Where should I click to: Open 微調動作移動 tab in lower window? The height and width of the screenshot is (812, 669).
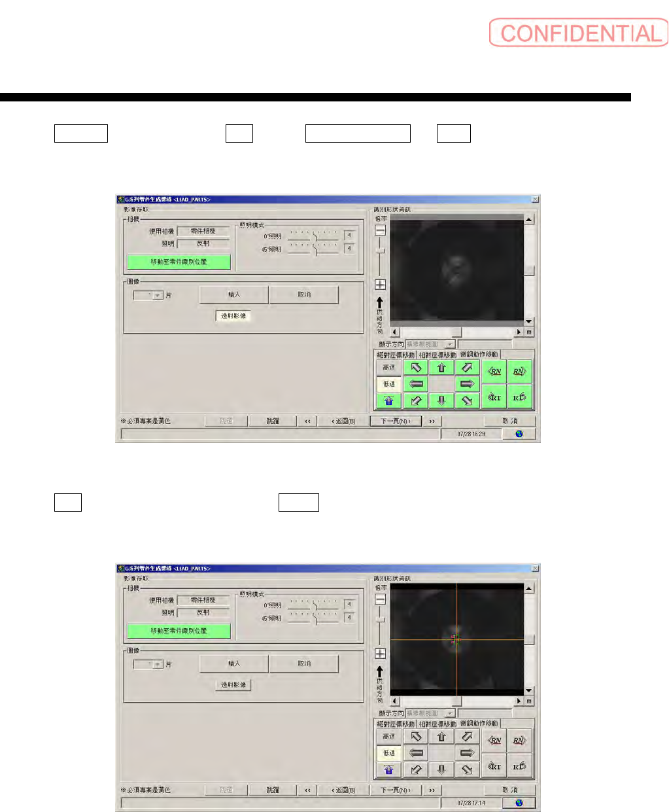point(479,724)
